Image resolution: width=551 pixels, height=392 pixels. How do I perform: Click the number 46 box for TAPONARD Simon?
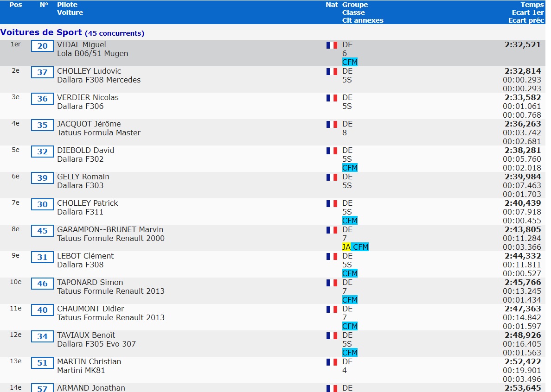[x=42, y=284]
